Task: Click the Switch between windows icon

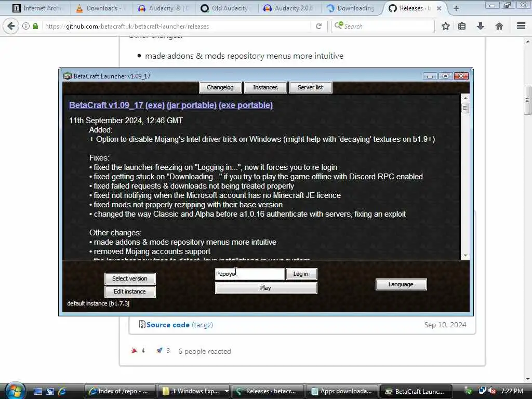Action: (x=50, y=391)
